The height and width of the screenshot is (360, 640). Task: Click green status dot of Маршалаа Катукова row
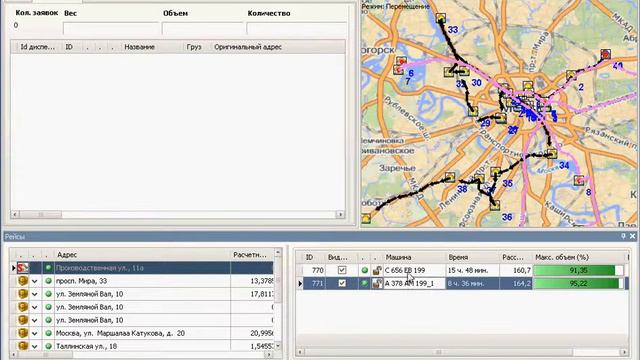[48, 333]
